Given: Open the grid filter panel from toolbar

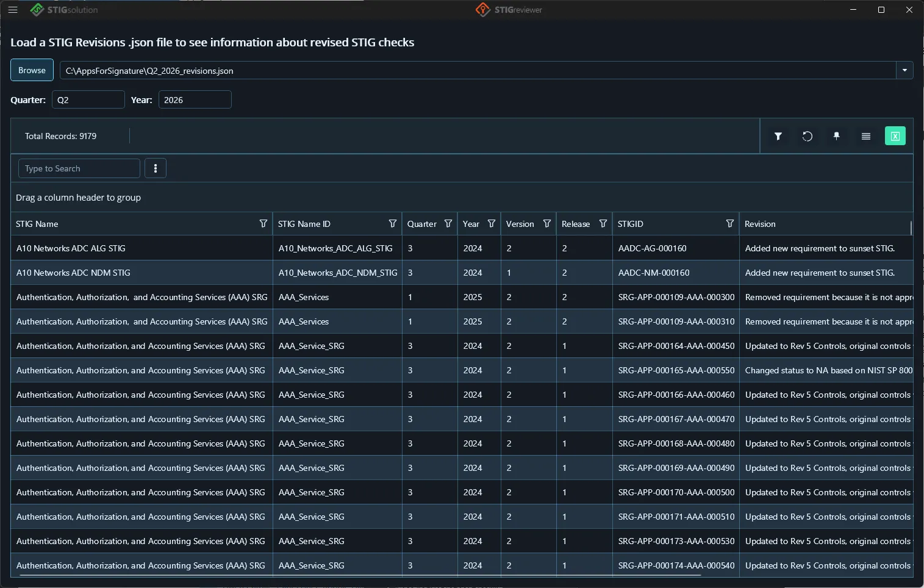Looking at the screenshot, I should (778, 136).
